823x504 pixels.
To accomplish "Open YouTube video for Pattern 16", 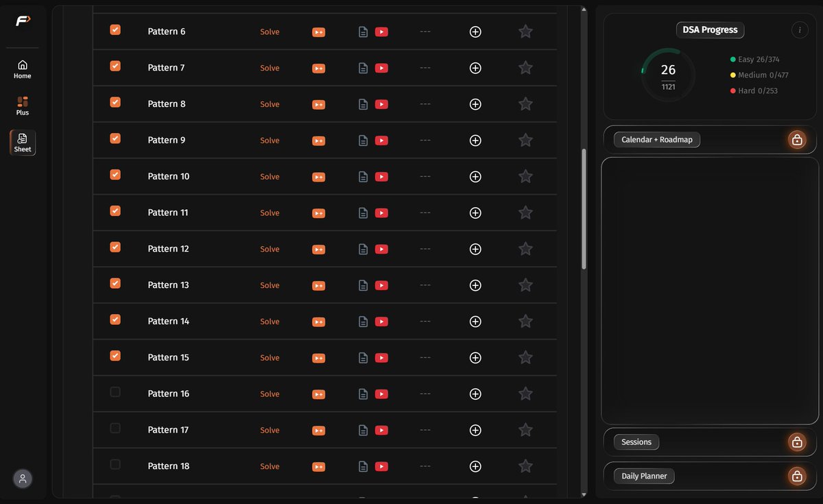I will [382, 394].
